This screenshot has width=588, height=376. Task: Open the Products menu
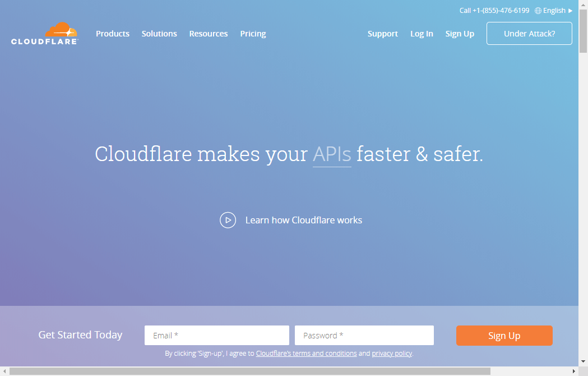113,34
